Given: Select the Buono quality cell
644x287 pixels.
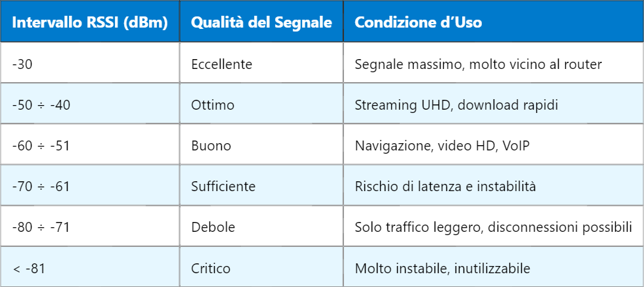Looking at the screenshot, I should pos(211,145).
